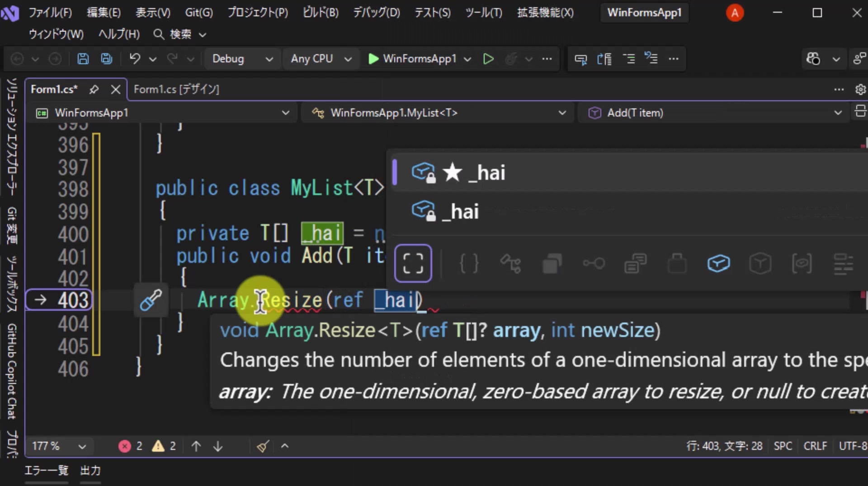Click the Navigate Backward toolbar icon
The image size is (868, 486).
coord(17,59)
